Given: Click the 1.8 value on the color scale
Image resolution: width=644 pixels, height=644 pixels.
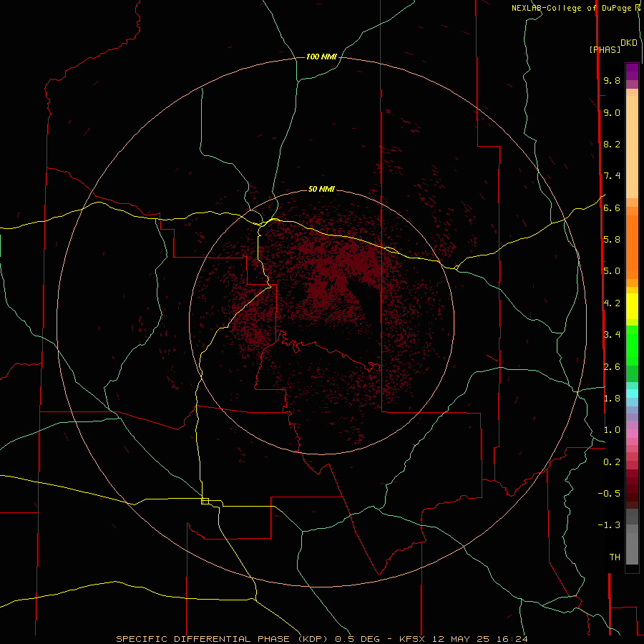Looking at the screenshot, I should click(x=612, y=399).
